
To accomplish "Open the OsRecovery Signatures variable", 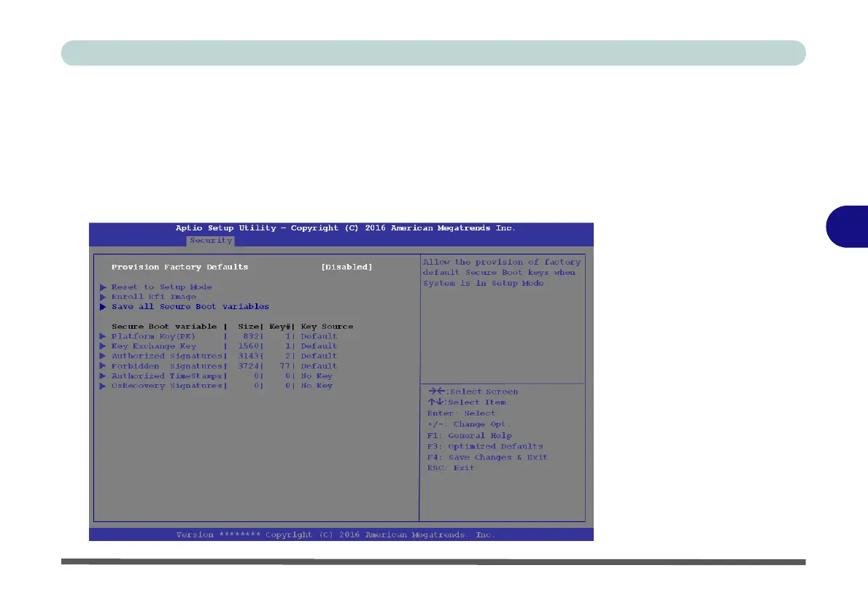I will (166, 386).
